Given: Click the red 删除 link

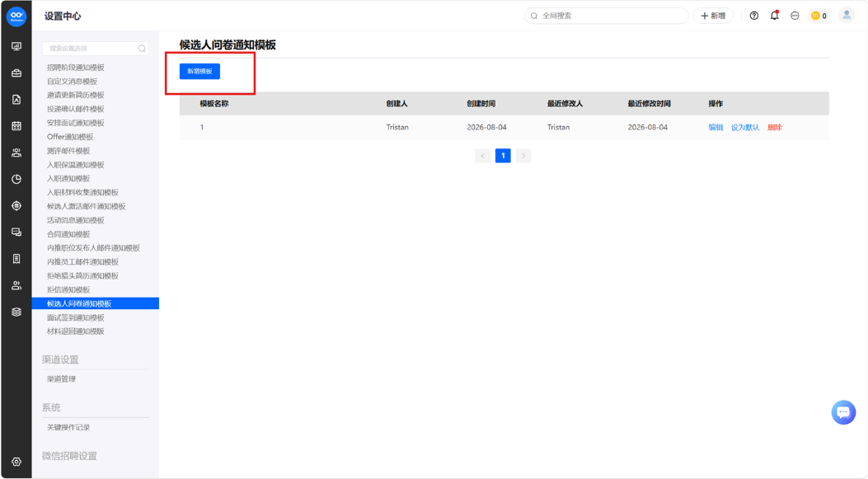Looking at the screenshot, I should point(775,127).
